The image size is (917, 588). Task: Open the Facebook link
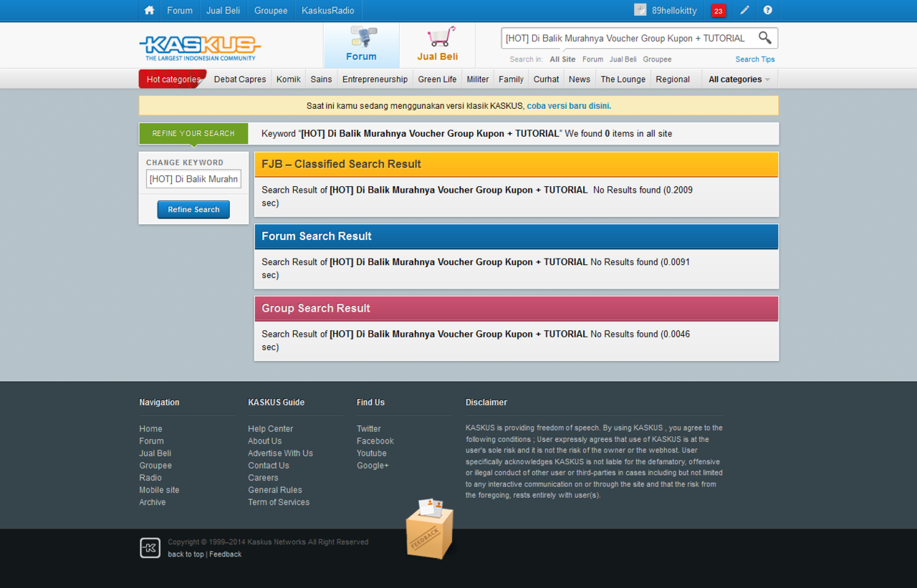pyautogui.click(x=375, y=441)
